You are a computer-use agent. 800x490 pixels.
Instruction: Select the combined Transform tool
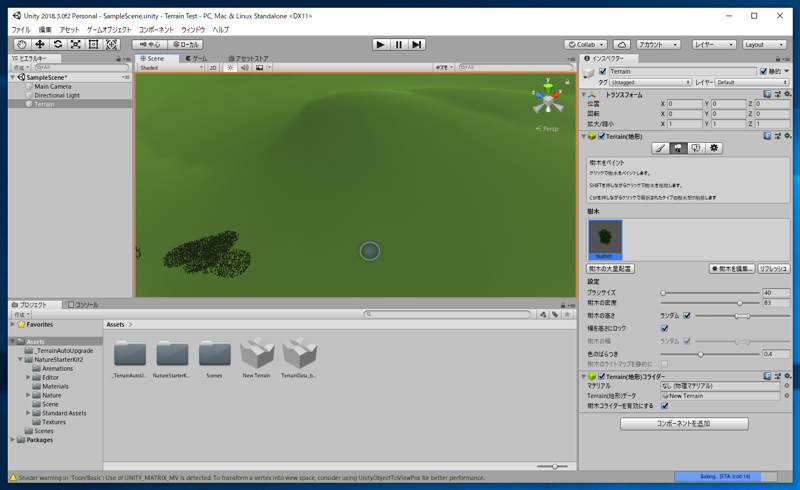click(111, 44)
